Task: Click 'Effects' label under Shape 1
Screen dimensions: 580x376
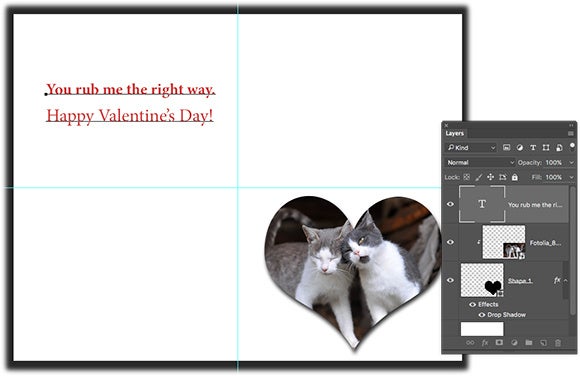Action: 488,305
